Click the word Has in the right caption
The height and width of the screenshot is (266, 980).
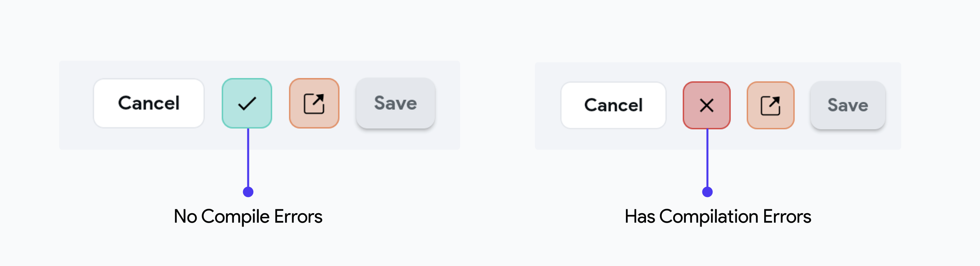pyautogui.click(x=640, y=216)
